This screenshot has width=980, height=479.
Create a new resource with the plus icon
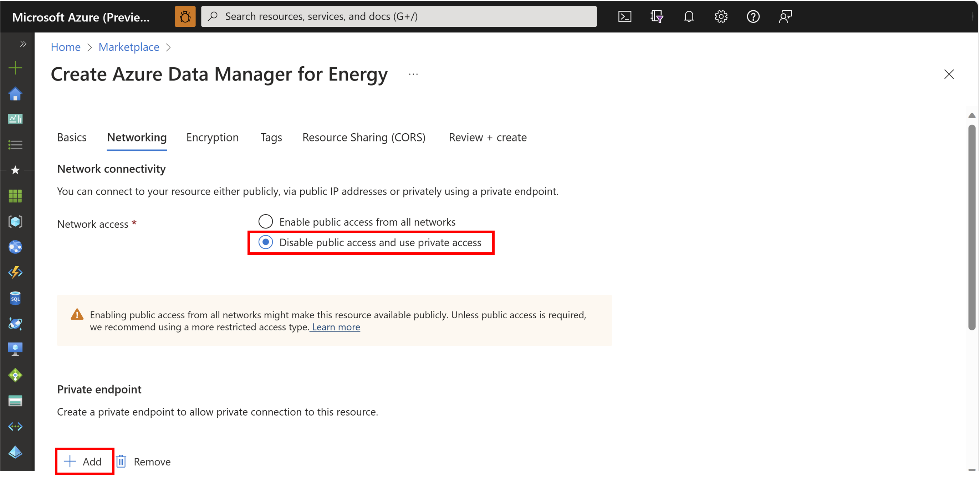(15, 67)
